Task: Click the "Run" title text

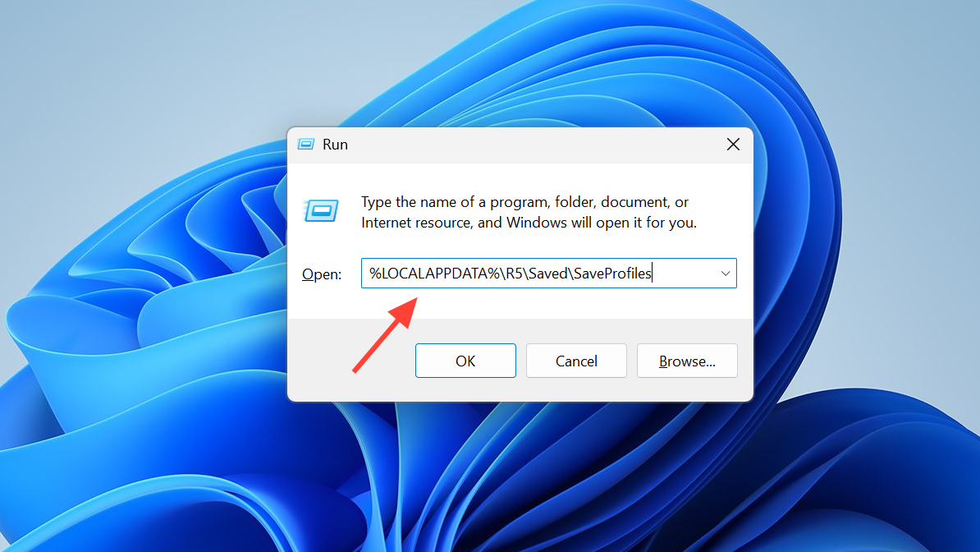Action: [x=335, y=145]
